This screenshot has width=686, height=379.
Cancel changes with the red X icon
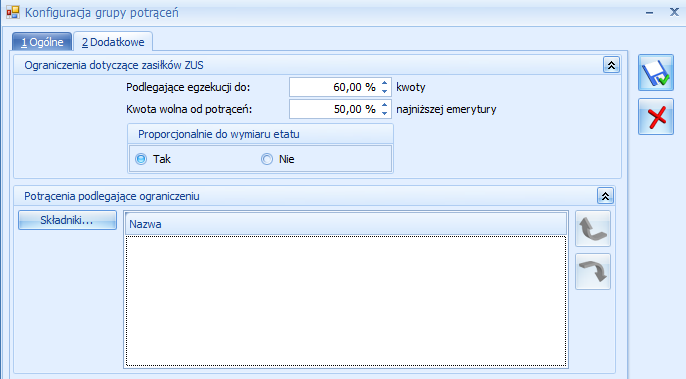(655, 116)
